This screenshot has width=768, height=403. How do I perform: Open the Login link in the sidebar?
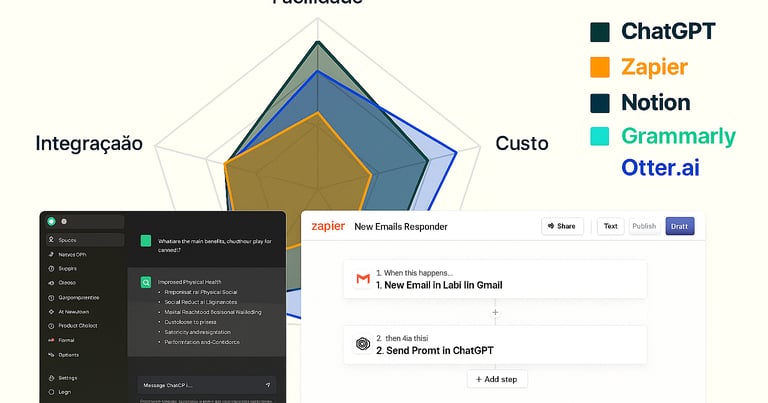click(65, 392)
